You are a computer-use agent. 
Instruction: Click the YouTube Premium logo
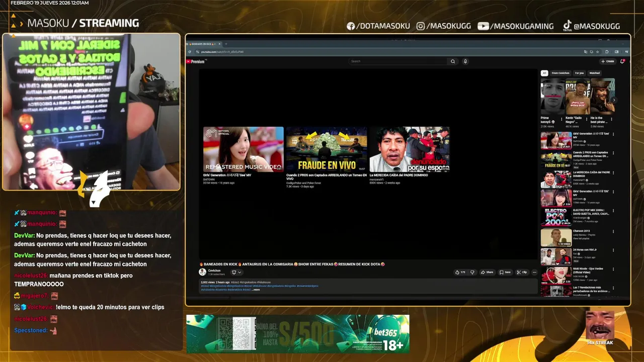click(x=195, y=61)
